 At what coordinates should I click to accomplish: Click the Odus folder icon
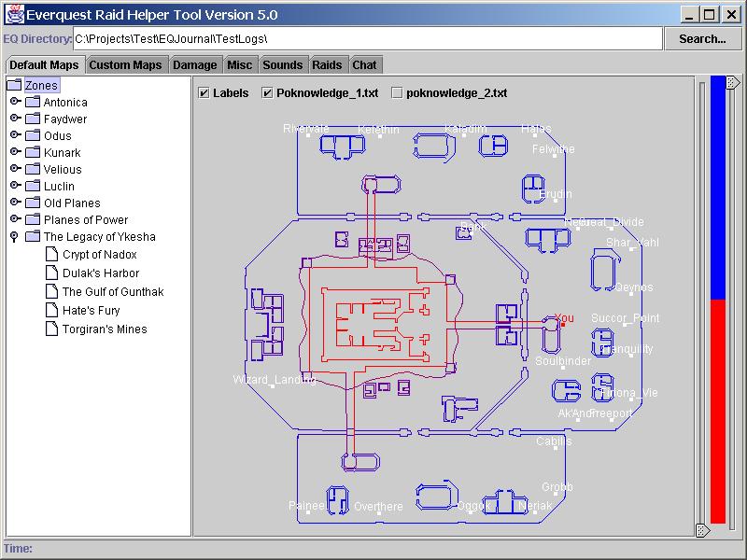point(33,135)
